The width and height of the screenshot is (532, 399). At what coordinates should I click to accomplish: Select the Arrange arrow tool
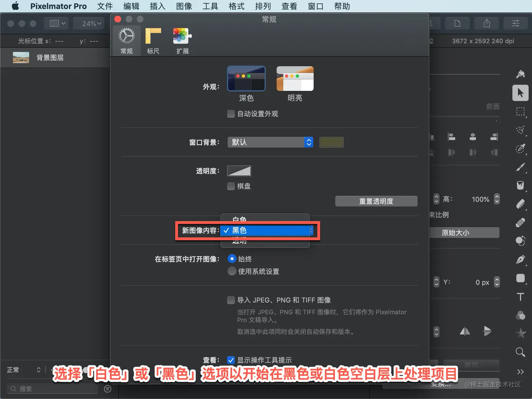520,93
